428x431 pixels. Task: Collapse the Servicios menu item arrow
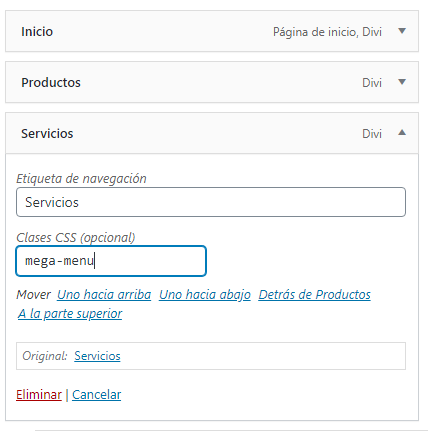[402, 133]
